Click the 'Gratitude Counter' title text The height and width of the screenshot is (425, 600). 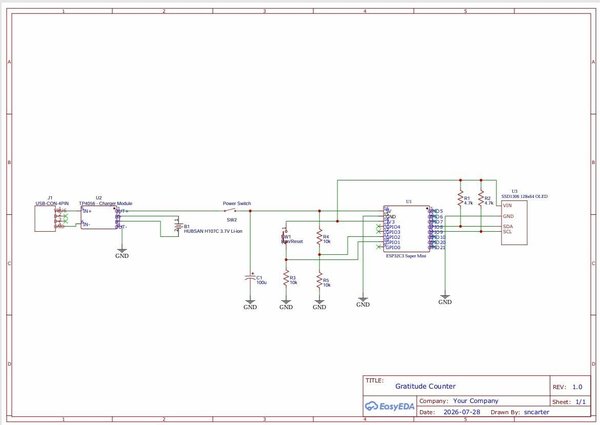tap(425, 386)
